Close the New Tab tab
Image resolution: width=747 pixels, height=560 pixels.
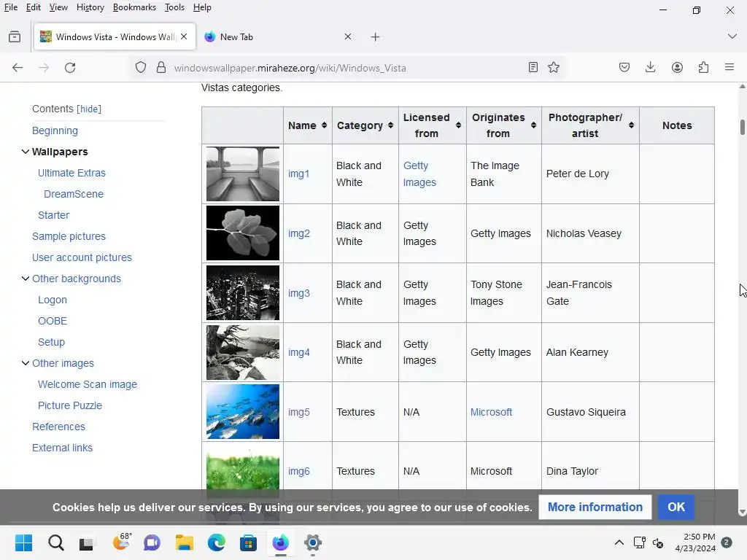(x=348, y=36)
